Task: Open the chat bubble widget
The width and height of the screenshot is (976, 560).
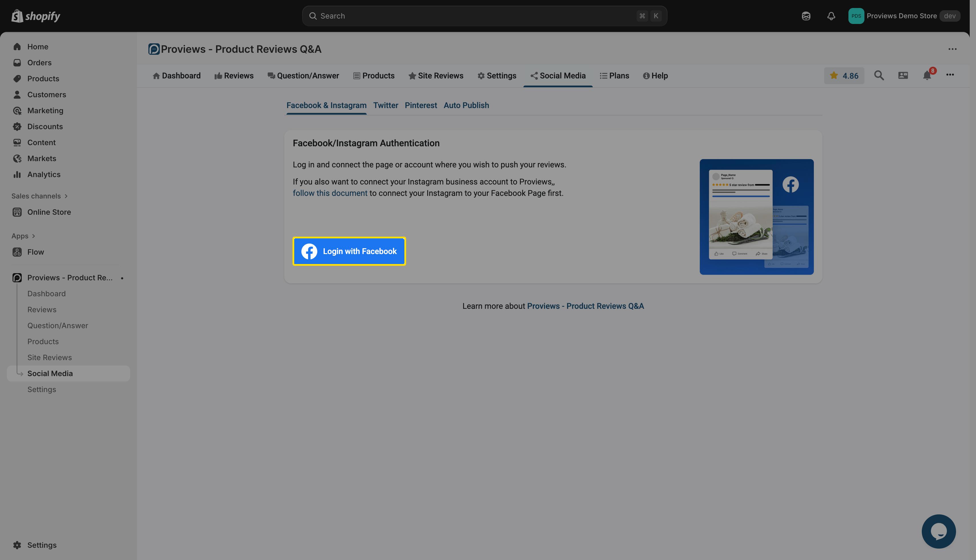Action: (938, 531)
